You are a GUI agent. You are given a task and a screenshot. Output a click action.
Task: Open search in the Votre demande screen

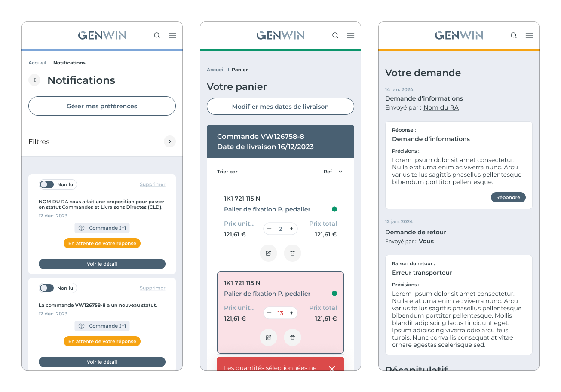(x=513, y=35)
